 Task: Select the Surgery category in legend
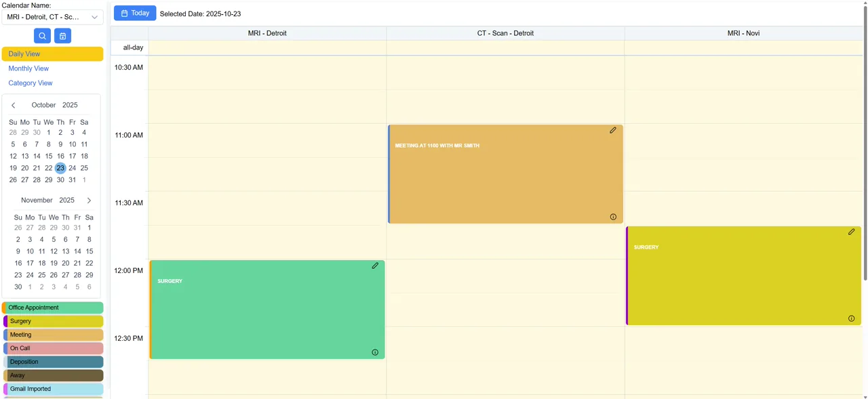pos(53,321)
